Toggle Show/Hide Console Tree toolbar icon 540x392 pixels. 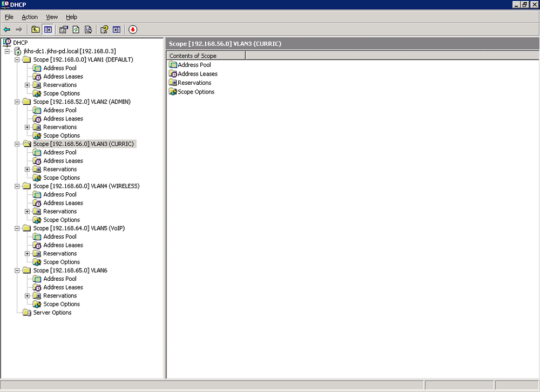(x=48, y=30)
